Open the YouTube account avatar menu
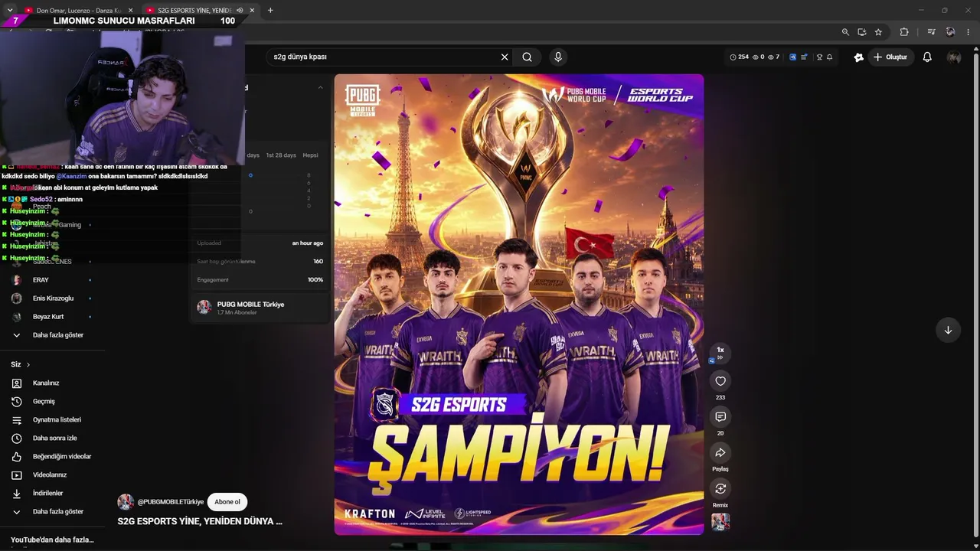This screenshot has height=551, width=980. [954, 57]
